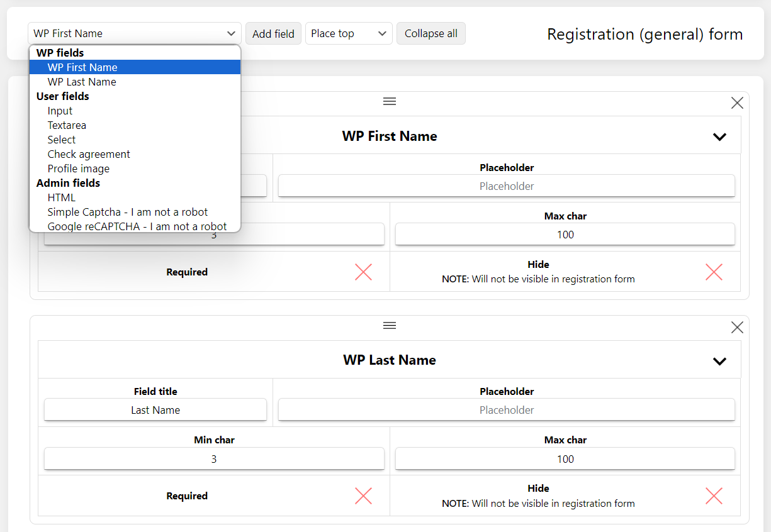This screenshot has height=532, width=771.
Task: Choose WP First Name in the dropdown list
Action: click(135, 67)
